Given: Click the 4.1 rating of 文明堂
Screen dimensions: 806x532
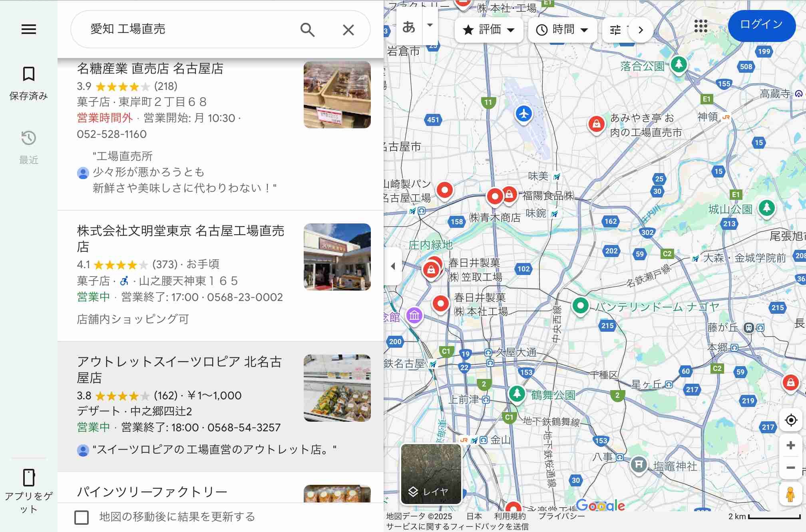Looking at the screenshot, I should (84, 264).
